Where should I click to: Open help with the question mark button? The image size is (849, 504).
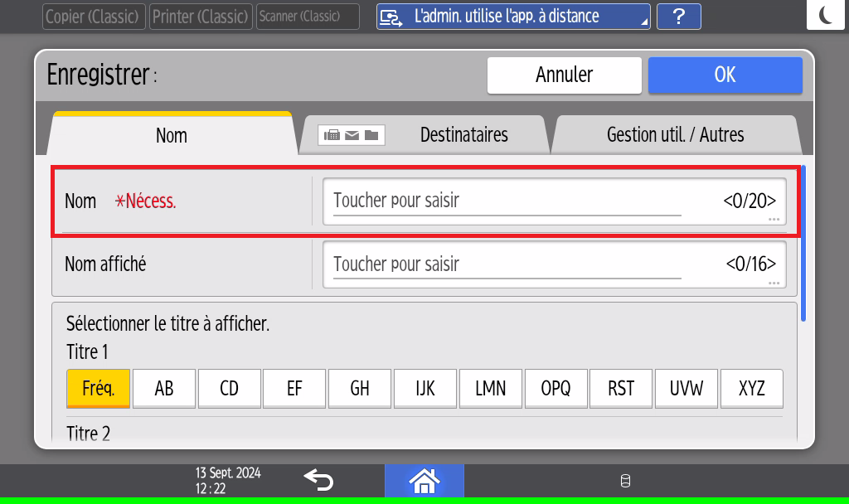tap(678, 17)
